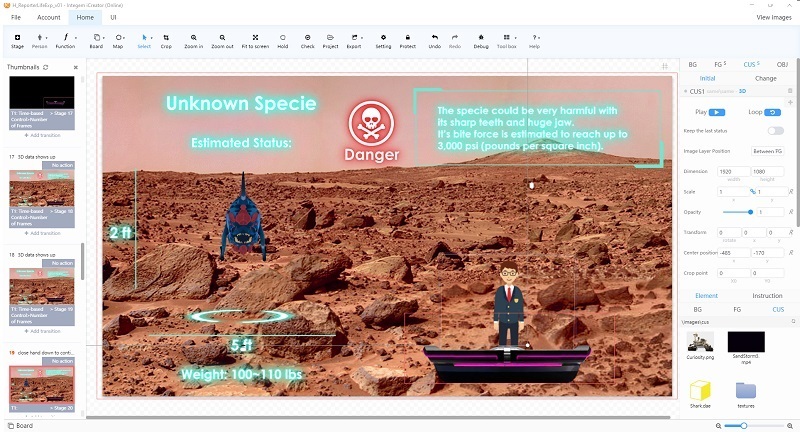
Task: Click the Zoom out magnifier
Action: click(222, 37)
